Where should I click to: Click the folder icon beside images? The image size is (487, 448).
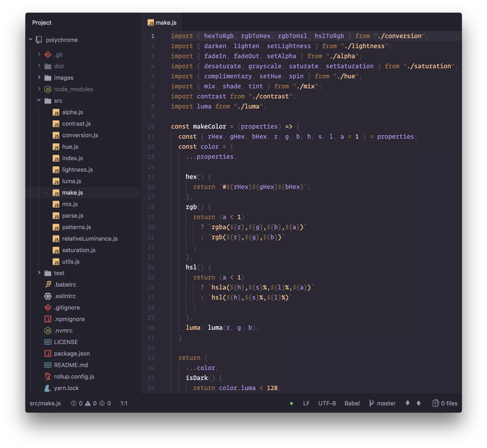(48, 78)
